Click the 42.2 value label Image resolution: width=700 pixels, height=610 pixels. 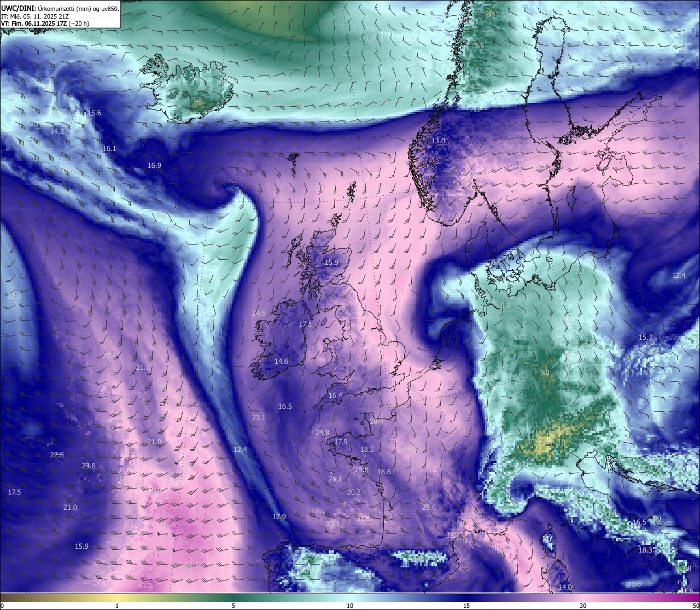[x=145, y=586]
